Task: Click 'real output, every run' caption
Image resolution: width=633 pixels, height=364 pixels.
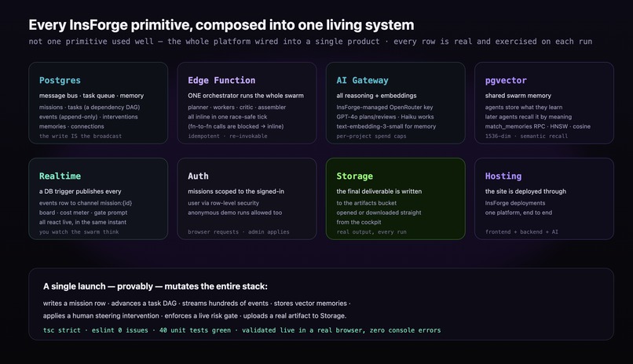Action: 371,232
